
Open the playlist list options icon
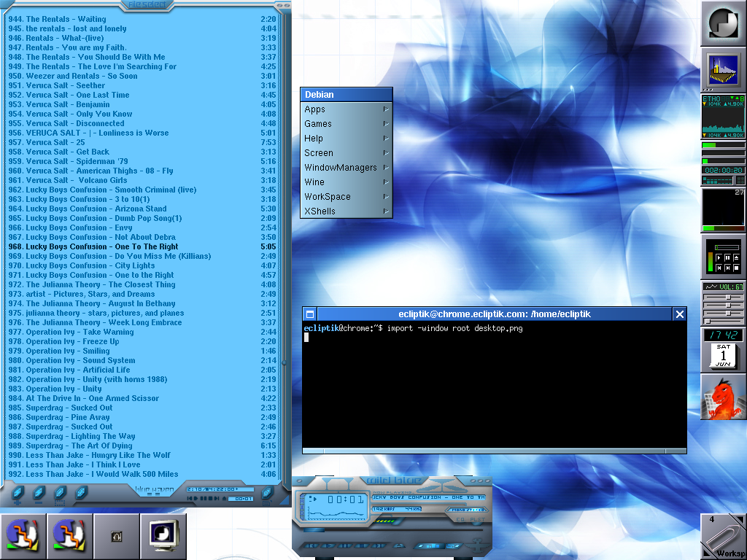point(267,494)
